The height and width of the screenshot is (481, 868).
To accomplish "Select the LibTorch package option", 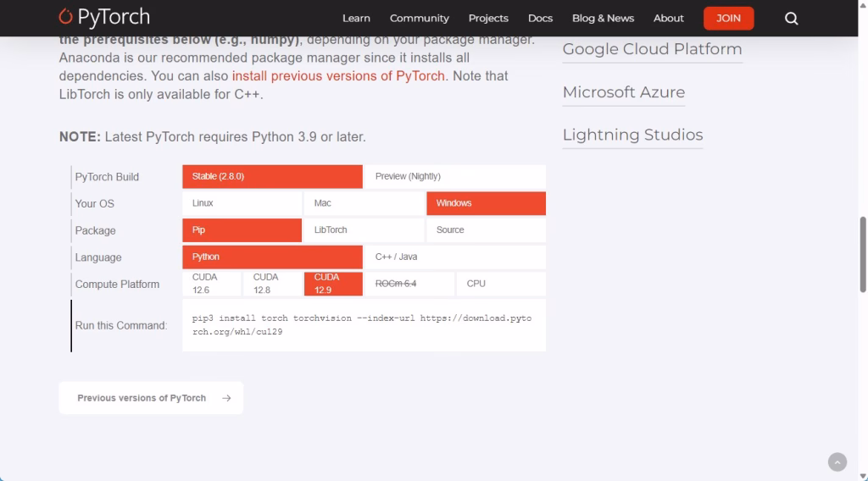I will [364, 230].
